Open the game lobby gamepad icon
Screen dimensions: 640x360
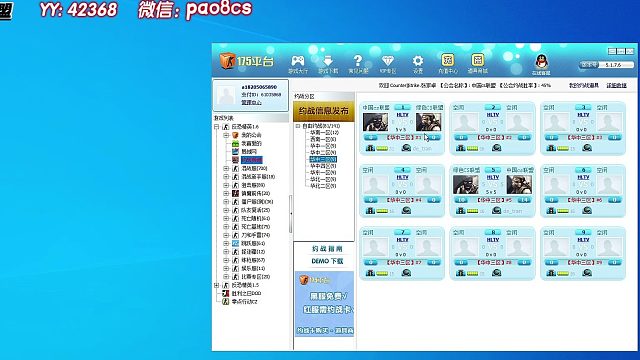[298, 61]
